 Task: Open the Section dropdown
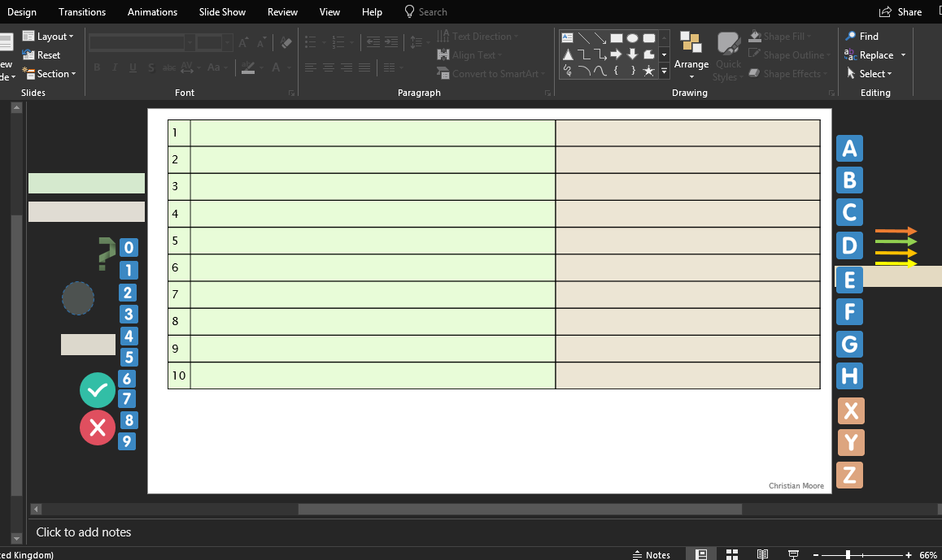click(x=49, y=74)
